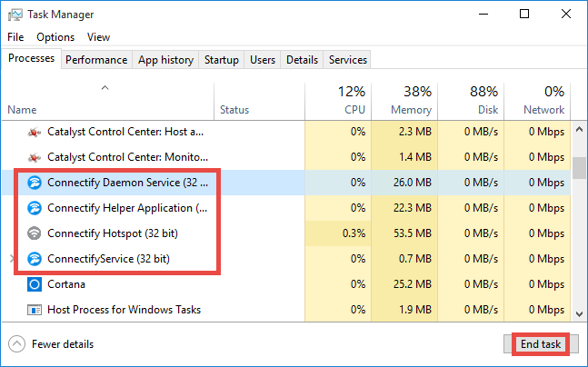Click the 25.2 MB memory value for Cortana
The width and height of the screenshot is (588, 367).
pyautogui.click(x=413, y=284)
